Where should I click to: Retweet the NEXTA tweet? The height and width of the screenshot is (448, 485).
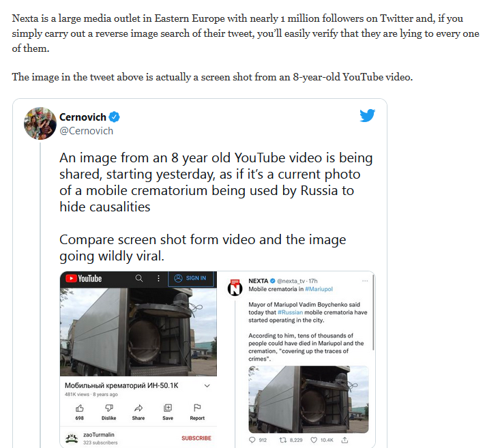282,440
